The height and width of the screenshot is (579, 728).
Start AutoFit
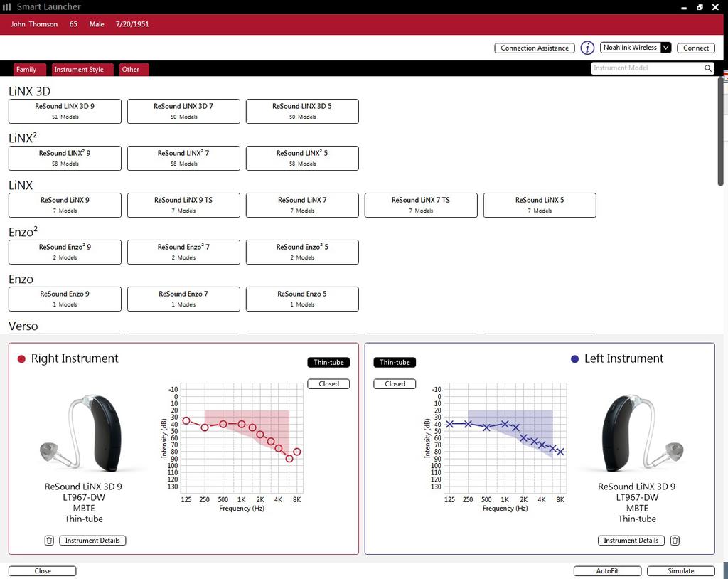coord(607,571)
